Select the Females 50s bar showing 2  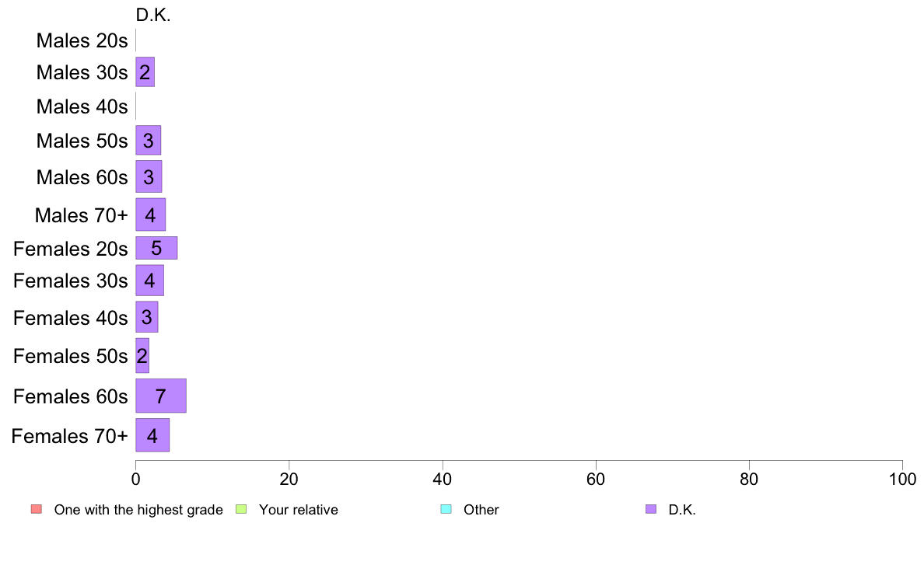pyautogui.click(x=142, y=355)
